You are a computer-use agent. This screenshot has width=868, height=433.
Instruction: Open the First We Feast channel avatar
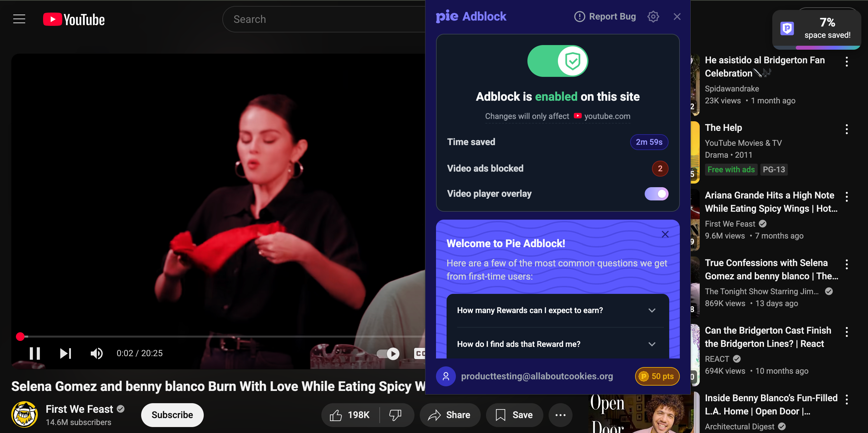coord(25,414)
